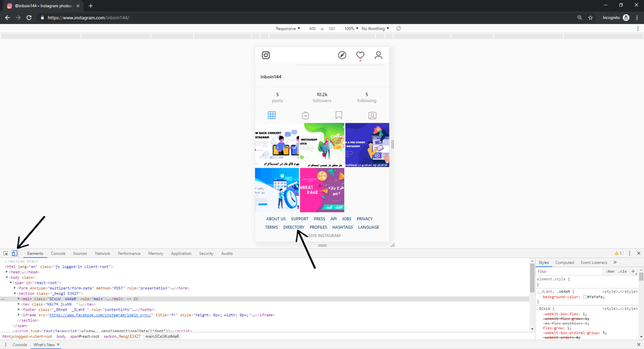
Task: View site security lock icon
Action: click(42, 17)
